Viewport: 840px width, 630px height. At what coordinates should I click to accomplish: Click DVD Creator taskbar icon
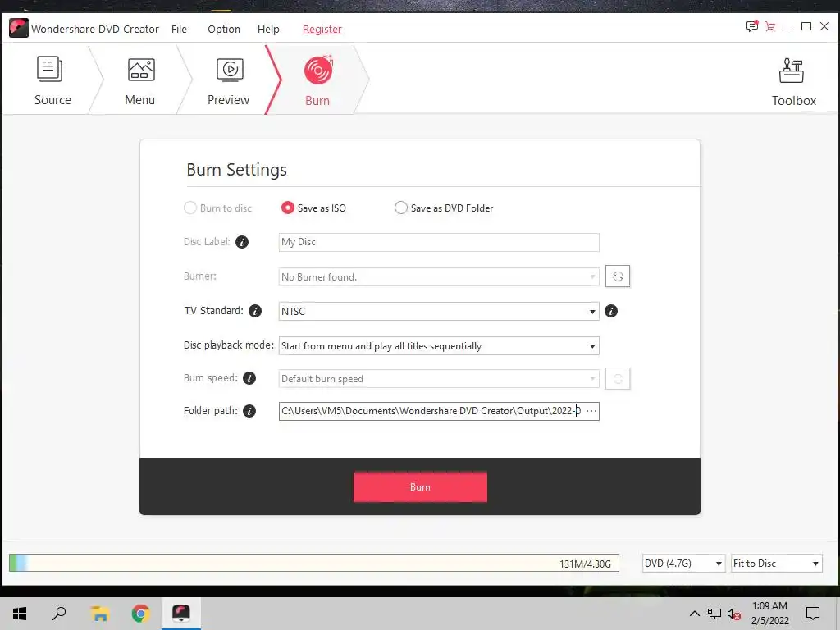[x=181, y=614]
